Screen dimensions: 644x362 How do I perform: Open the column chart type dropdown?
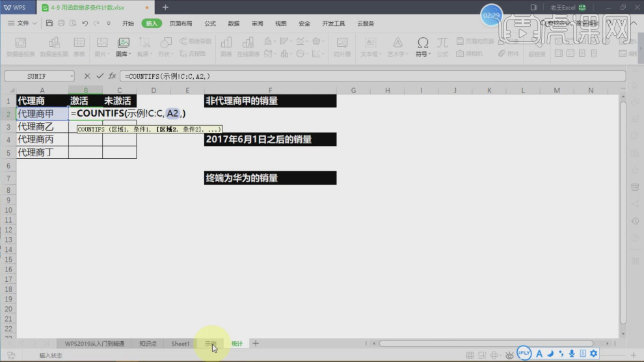(269, 41)
